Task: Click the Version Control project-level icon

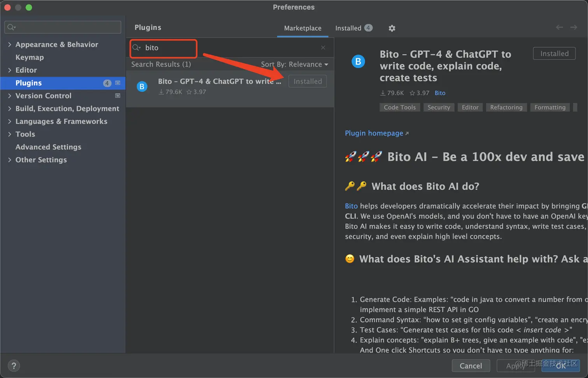Action: [118, 96]
